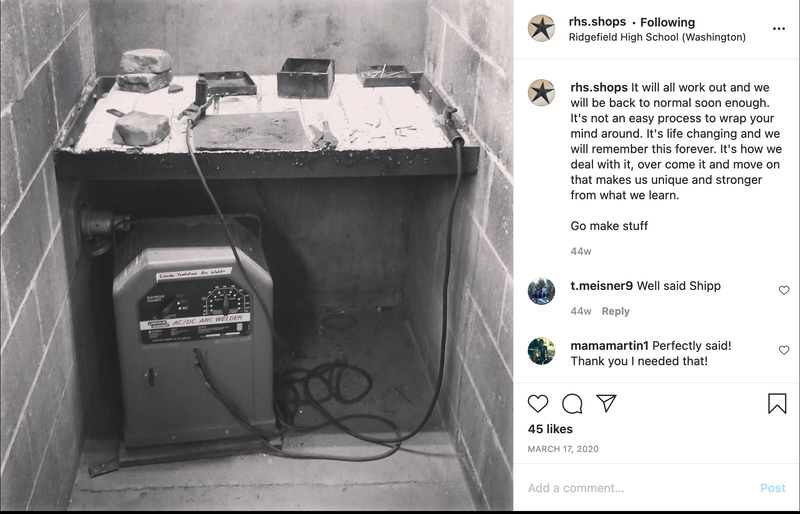The width and height of the screenshot is (800, 514).
Task: Click rhs.shops avatar beside the caption
Action: pos(541,93)
